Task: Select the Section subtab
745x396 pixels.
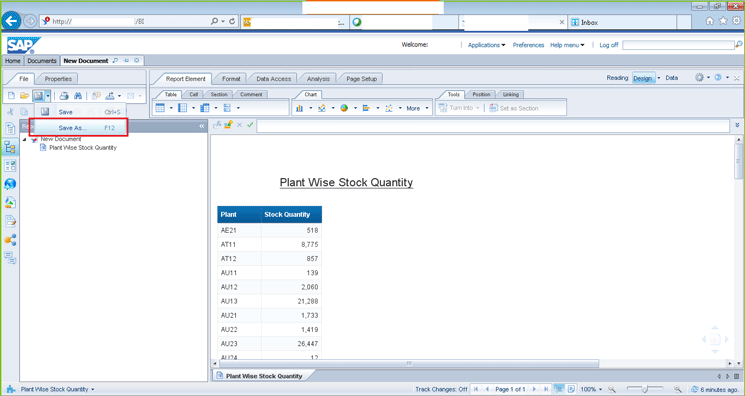Action: coord(219,95)
